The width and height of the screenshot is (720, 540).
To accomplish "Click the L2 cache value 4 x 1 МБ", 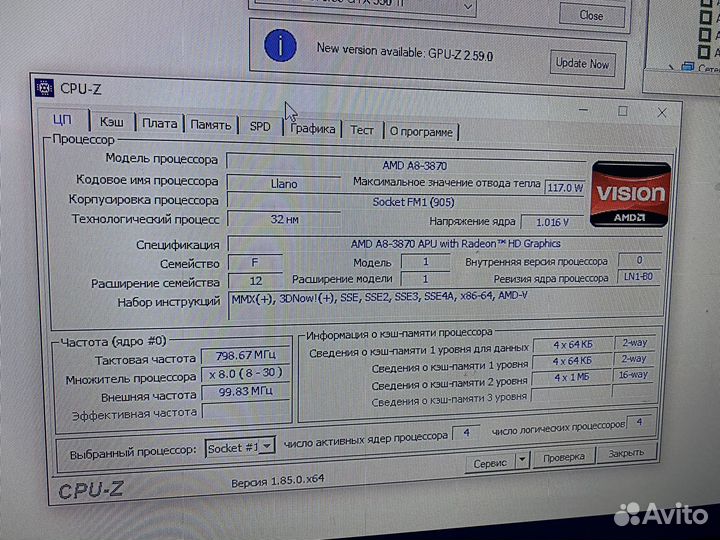I will (572, 378).
